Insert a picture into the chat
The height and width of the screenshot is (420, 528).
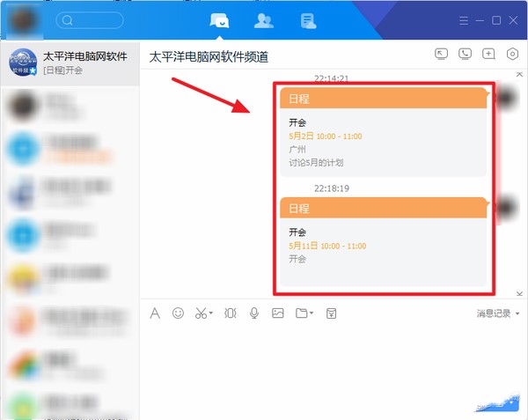pos(278,313)
